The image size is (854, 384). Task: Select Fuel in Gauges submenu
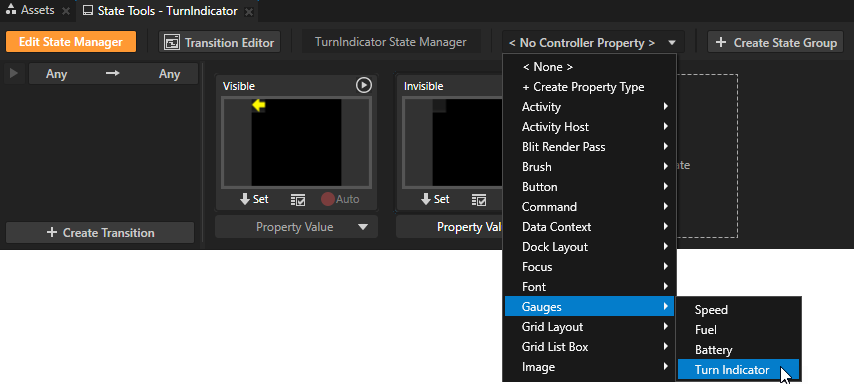click(x=738, y=330)
